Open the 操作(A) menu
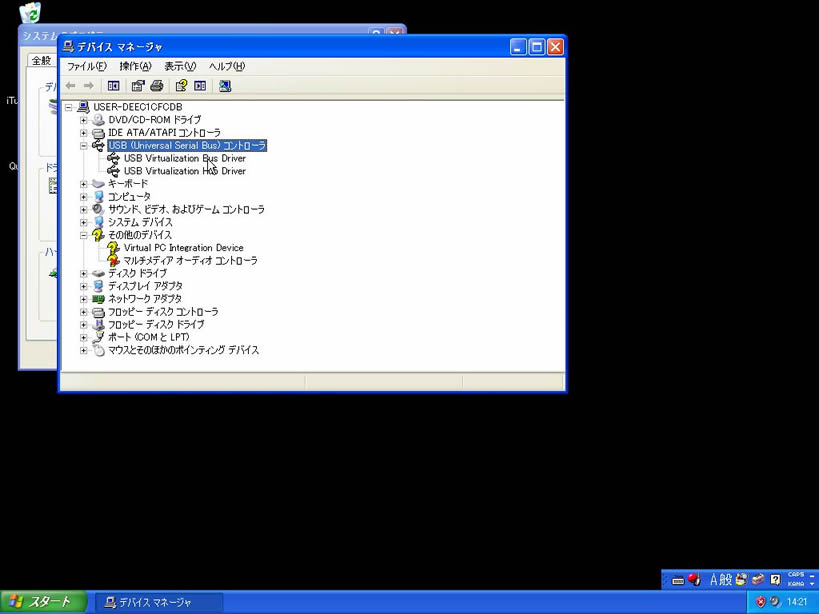Viewport: 819px width, 614px height. (x=135, y=66)
